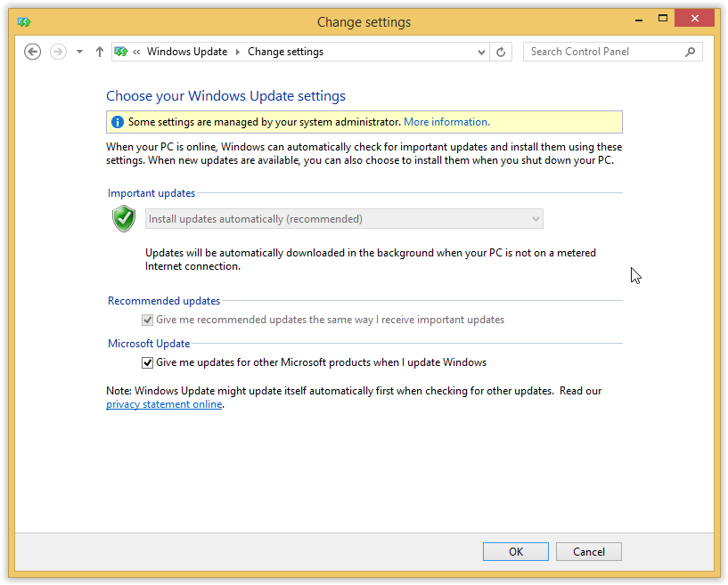The height and width of the screenshot is (585, 728).
Task: Click the Windows Update icon in address bar
Action: [121, 52]
